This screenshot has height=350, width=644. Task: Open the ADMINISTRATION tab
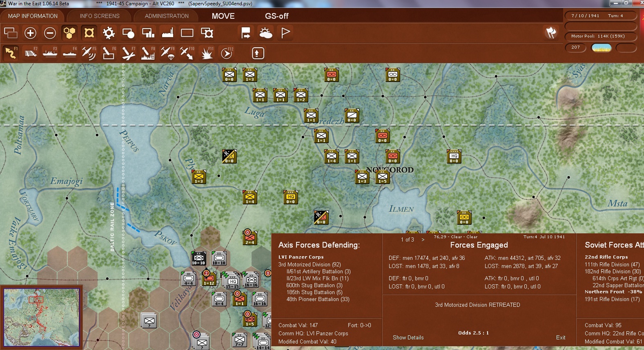pos(167,16)
